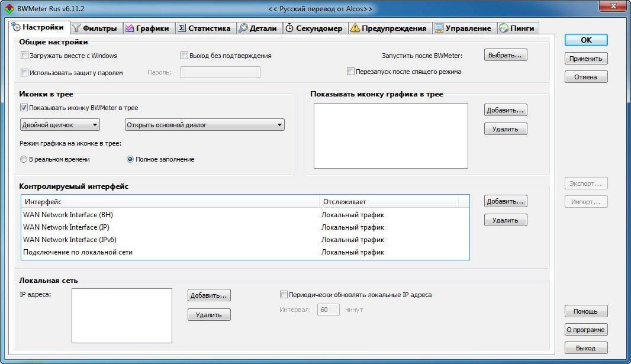Open the Пинги tab
Viewport: 631px width, 364px height.
pyautogui.click(x=517, y=28)
